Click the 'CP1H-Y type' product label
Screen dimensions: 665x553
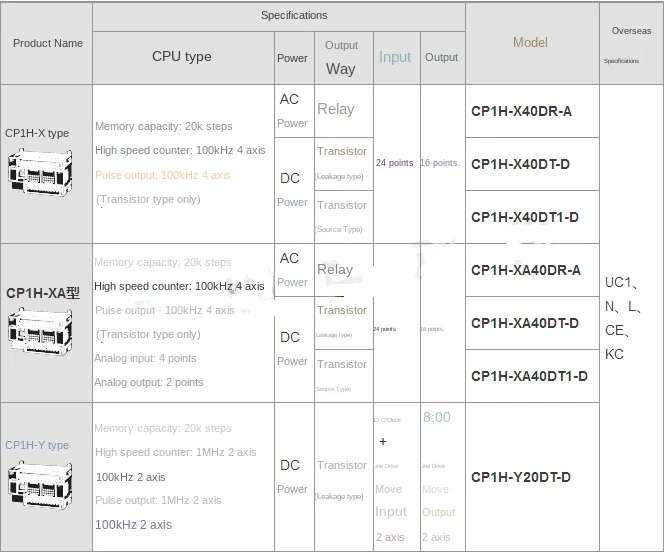click(x=37, y=445)
